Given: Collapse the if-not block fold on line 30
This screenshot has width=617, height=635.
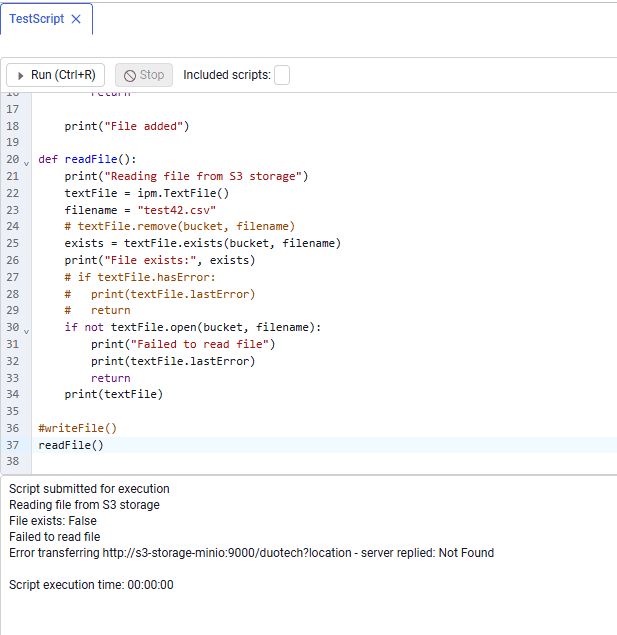Looking at the screenshot, I should pyautogui.click(x=26, y=331).
